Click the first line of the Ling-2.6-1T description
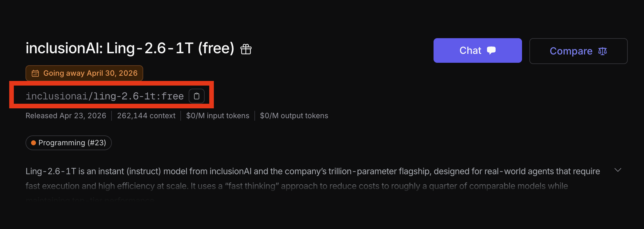Screen dimensions: 644x229 [x=312, y=171]
